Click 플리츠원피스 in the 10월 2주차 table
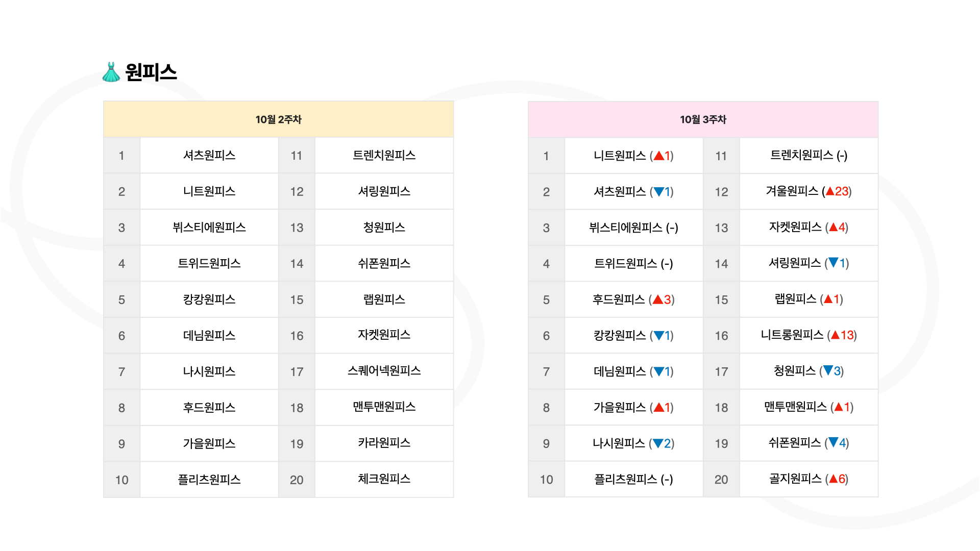Viewport: 980px width, 551px height. click(x=209, y=480)
